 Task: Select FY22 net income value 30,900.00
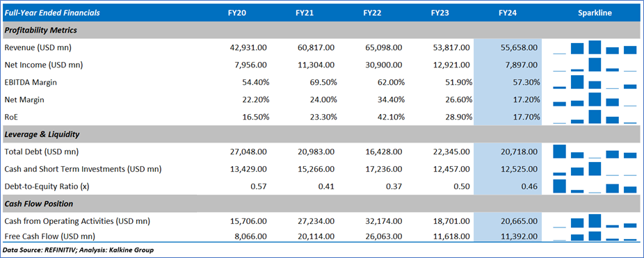pyautogui.click(x=384, y=65)
